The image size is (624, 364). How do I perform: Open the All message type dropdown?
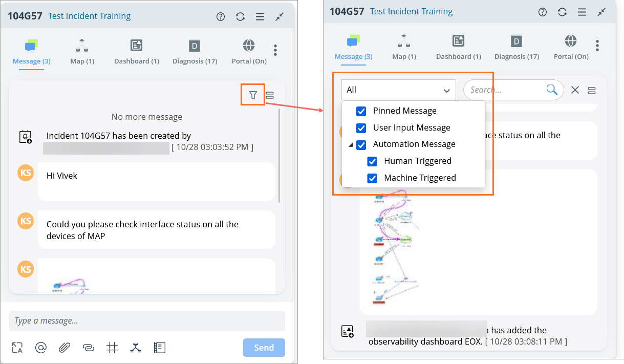[x=398, y=90]
